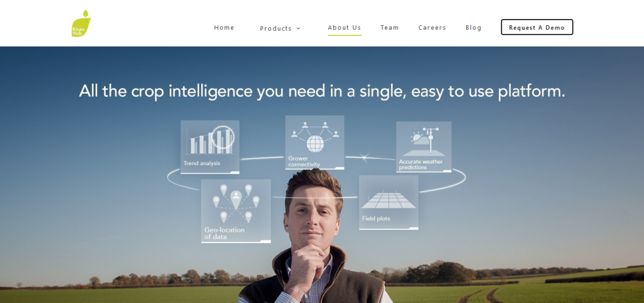644x303 pixels.
Task: Click the Field plots grid icon
Action: (x=389, y=200)
